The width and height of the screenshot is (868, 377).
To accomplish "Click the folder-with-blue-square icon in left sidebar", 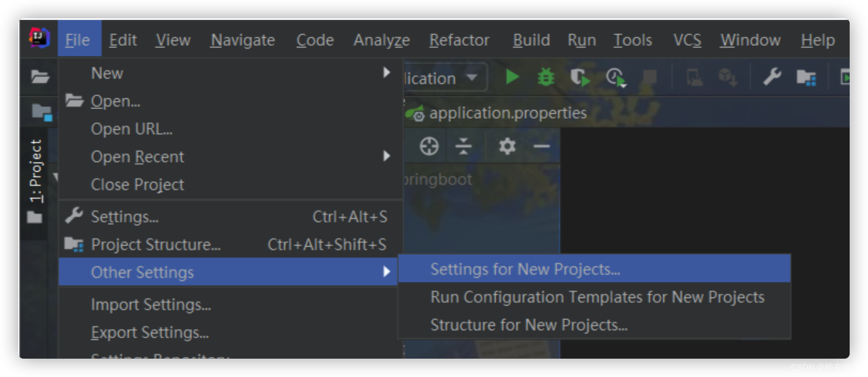I will click(x=41, y=112).
